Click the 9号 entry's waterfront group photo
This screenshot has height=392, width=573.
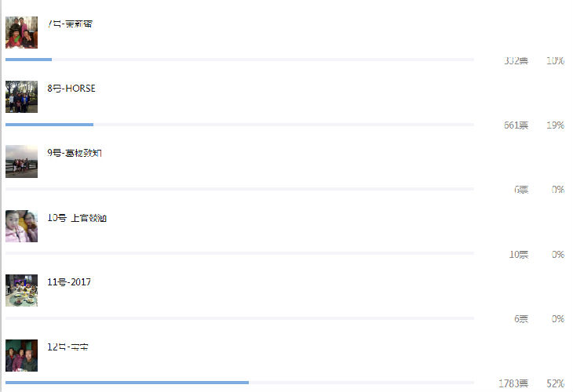pyautogui.click(x=21, y=162)
